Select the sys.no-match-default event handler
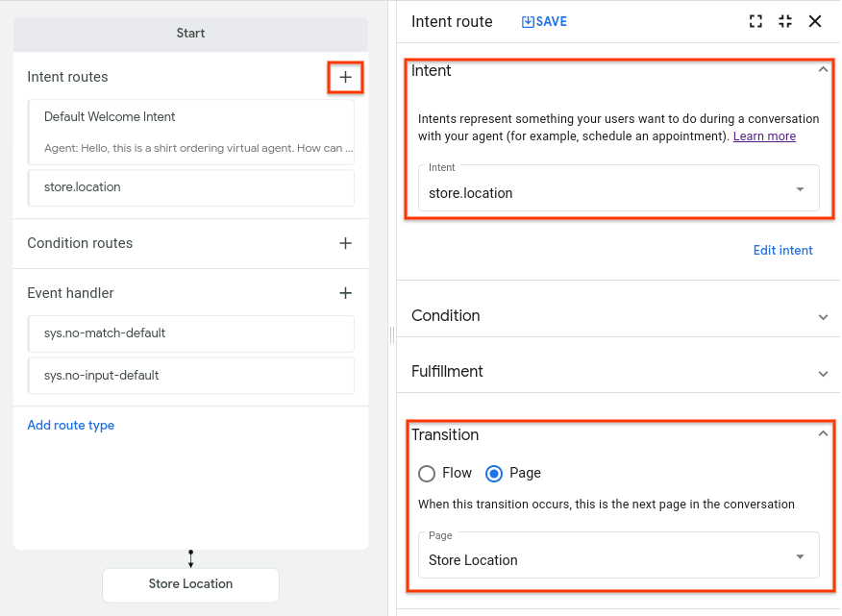The image size is (842, 616). click(190, 333)
